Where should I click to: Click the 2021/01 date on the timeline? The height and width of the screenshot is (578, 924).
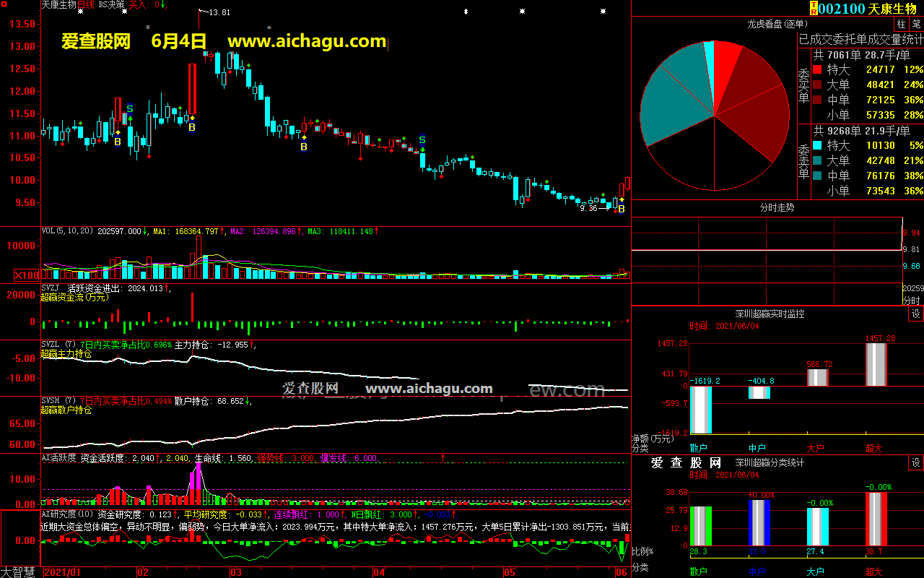click(x=63, y=572)
